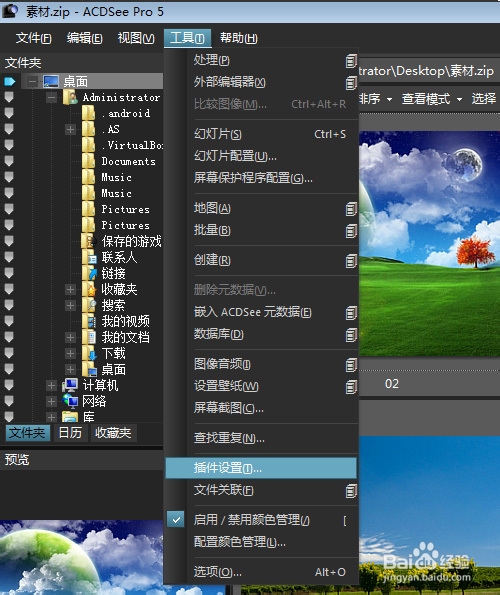
Task: Select the 02 landscape thumbnail
Action: (x=429, y=244)
